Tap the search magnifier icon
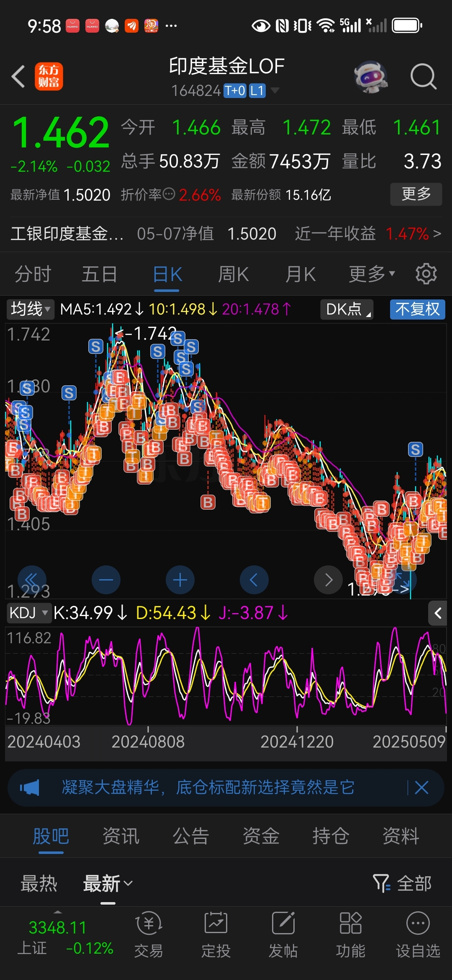This screenshot has height=980, width=452. 423,77
